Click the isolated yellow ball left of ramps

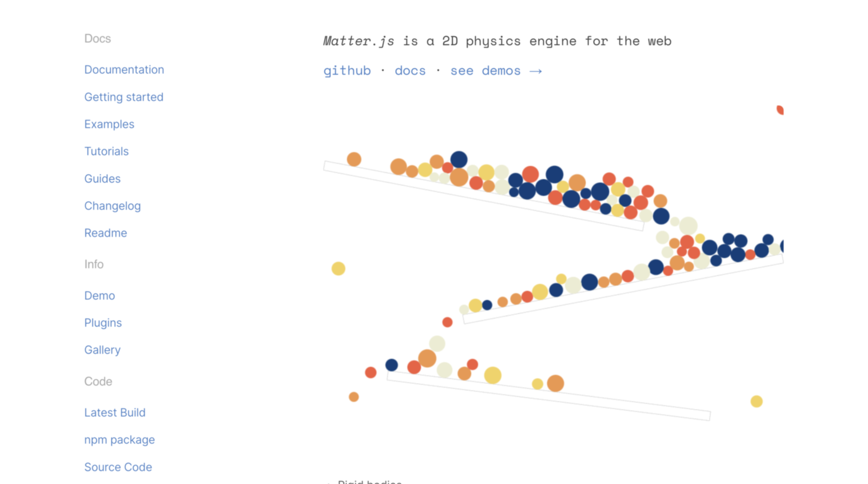tap(338, 268)
